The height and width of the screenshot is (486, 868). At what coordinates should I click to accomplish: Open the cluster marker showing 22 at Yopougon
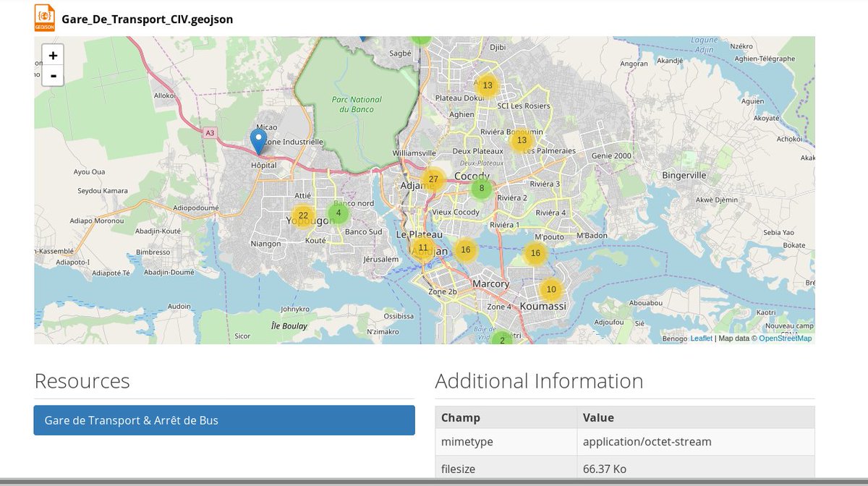[x=303, y=216]
